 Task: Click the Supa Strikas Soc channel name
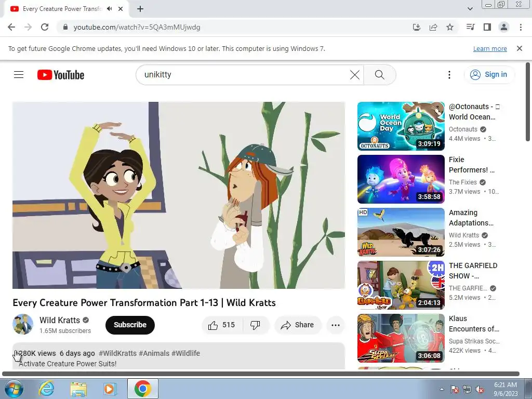(474, 341)
